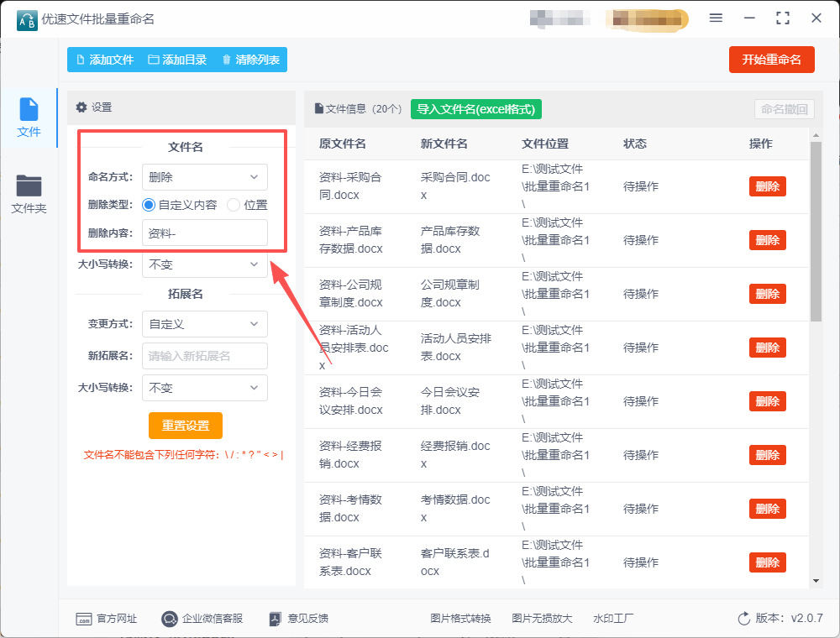Click the 重置设置 button
The width and height of the screenshot is (840, 638).
point(185,426)
